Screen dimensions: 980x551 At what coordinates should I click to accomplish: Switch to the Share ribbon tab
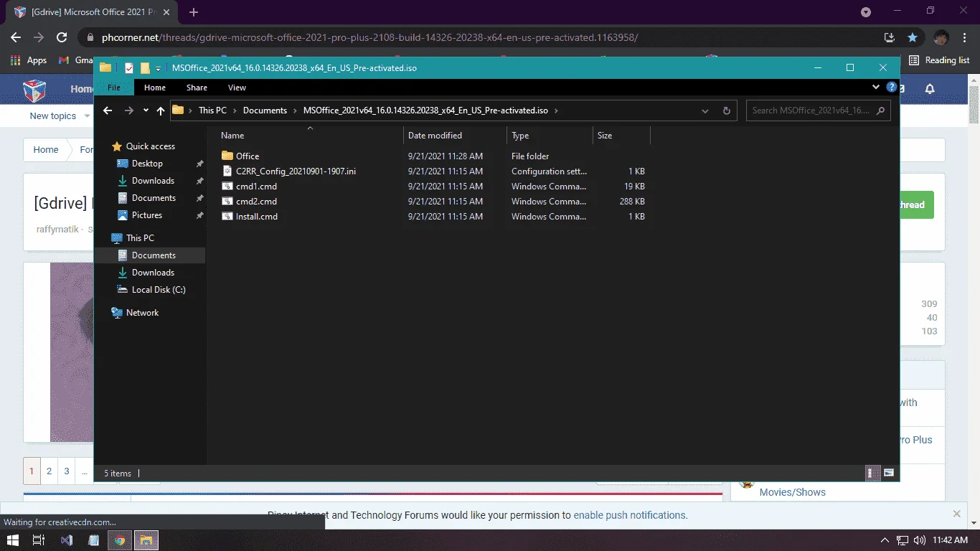click(197, 88)
